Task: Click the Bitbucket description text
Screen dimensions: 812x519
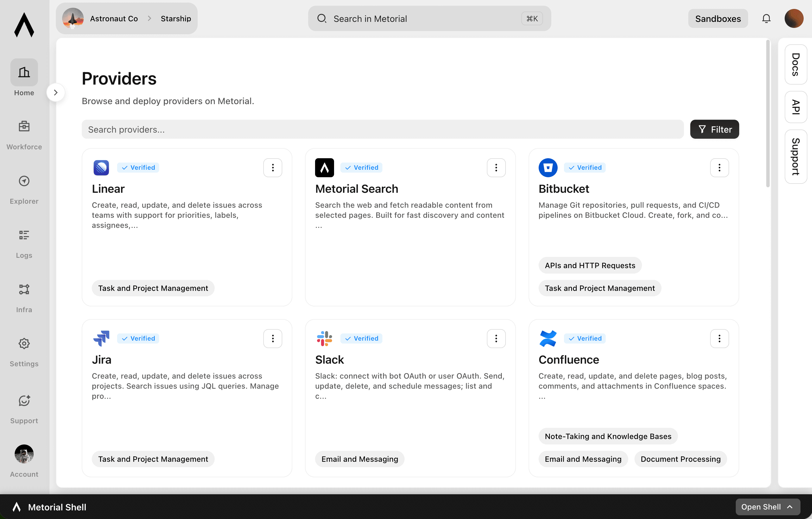Action: tap(633, 210)
